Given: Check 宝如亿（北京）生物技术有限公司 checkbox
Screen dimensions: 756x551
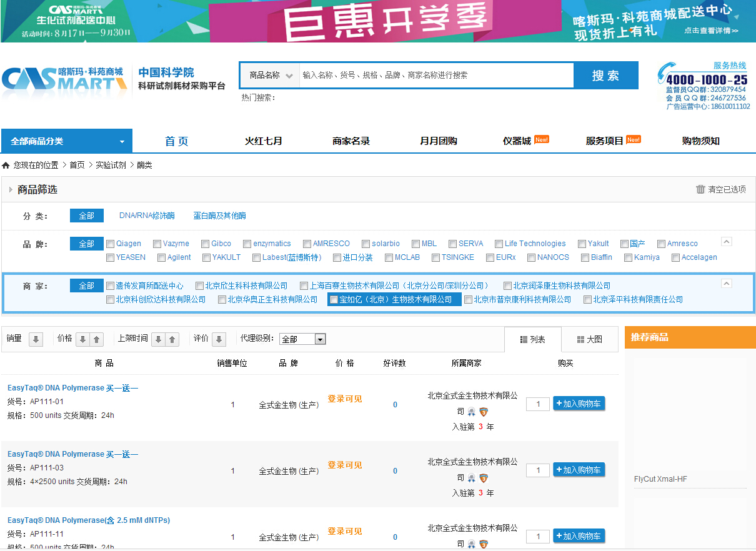Looking at the screenshot, I should pos(334,300).
